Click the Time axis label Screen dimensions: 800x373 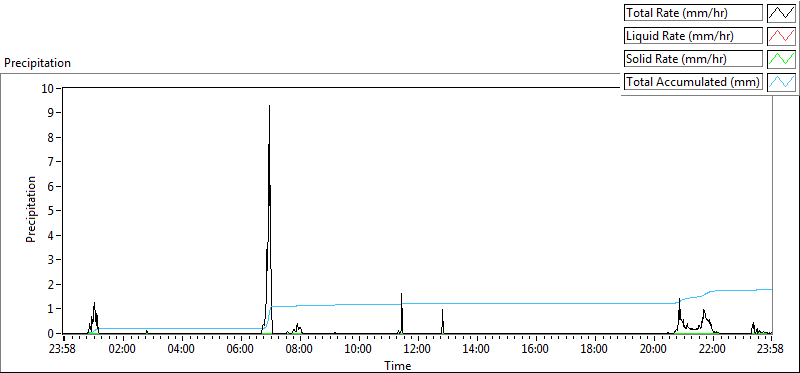point(397,365)
